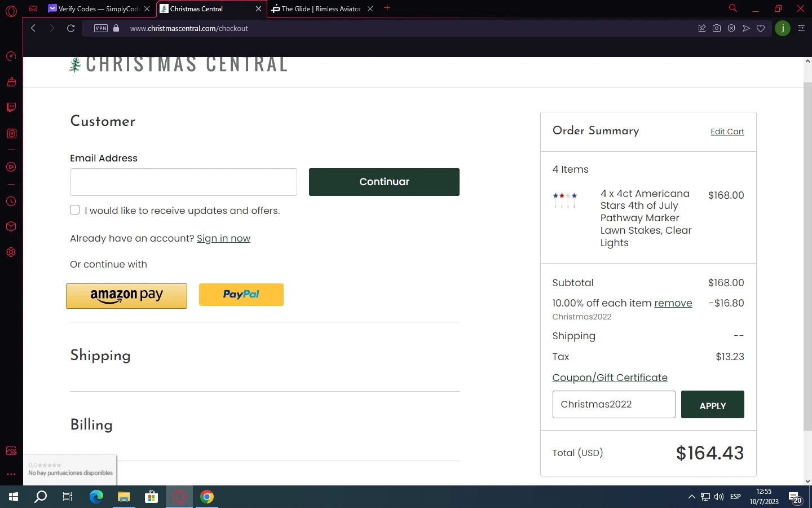812x508 pixels.
Task: Open the picture icon in sidebar
Action: point(11,450)
